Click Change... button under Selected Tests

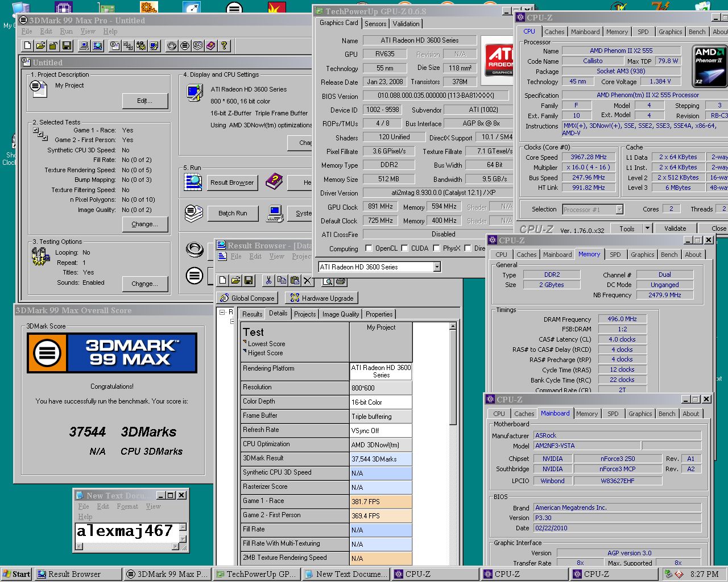pos(145,224)
